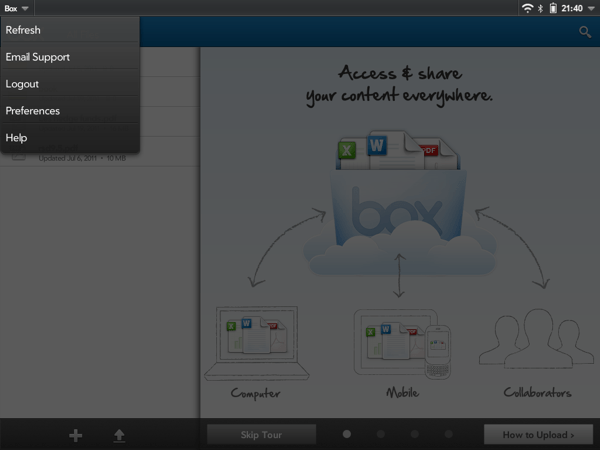Open Preferences from the menu

click(70, 111)
